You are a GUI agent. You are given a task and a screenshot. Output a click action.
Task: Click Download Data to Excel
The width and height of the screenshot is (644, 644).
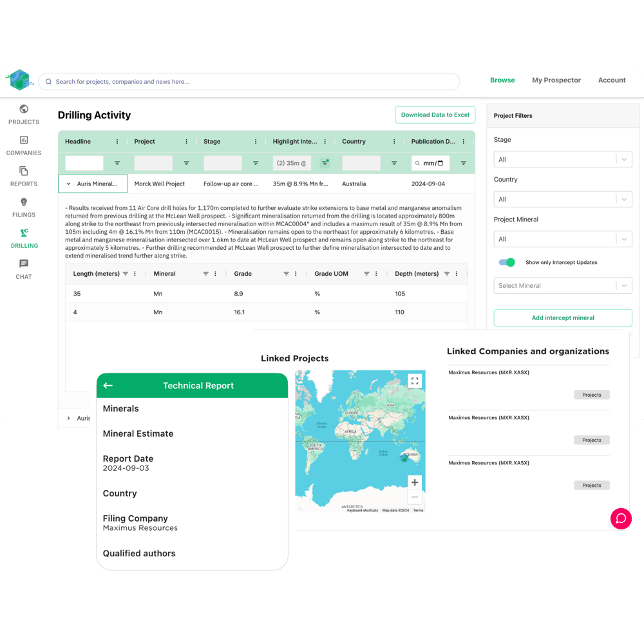tap(435, 115)
